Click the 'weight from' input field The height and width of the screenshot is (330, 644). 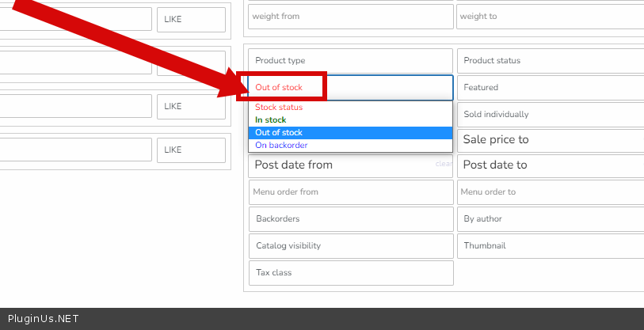tap(350, 16)
